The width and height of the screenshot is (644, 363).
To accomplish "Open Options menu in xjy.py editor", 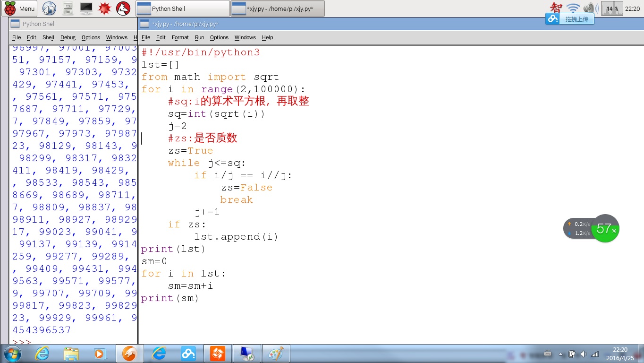I will (x=219, y=37).
